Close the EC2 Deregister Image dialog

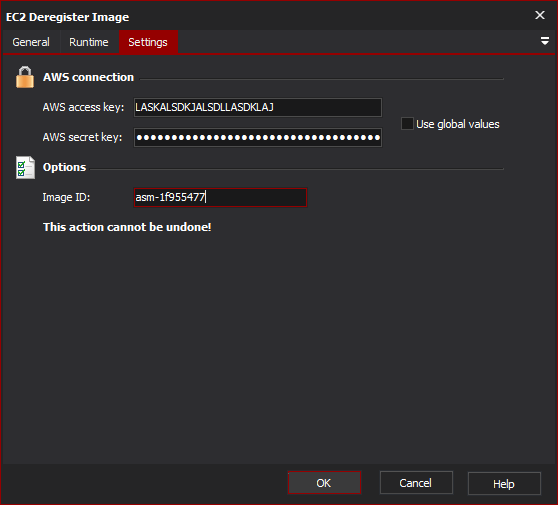click(x=540, y=15)
